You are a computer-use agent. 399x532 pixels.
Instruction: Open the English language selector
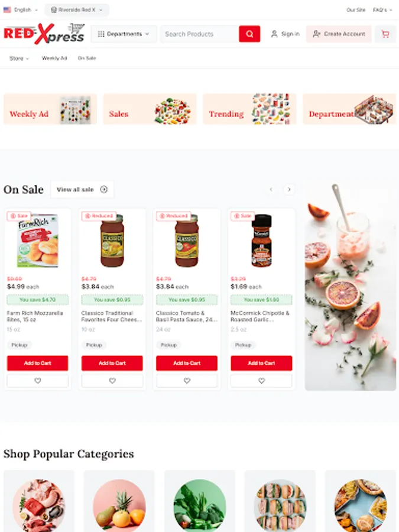tap(21, 10)
